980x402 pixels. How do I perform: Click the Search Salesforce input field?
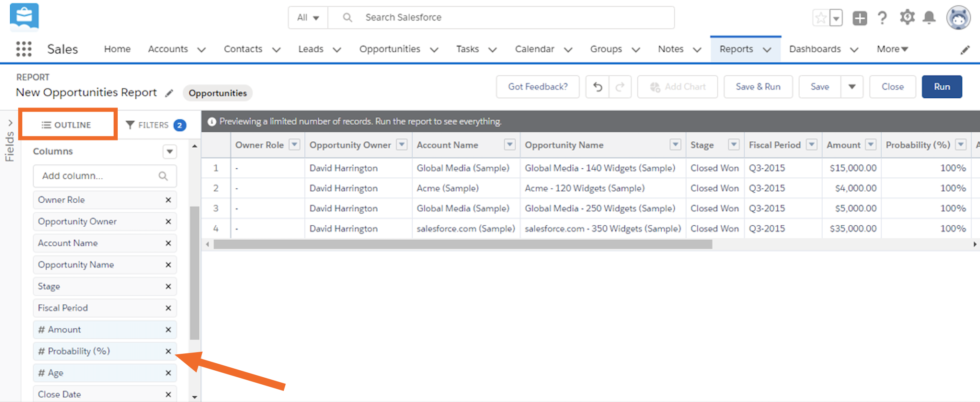pyautogui.click(x=501, y=18)
